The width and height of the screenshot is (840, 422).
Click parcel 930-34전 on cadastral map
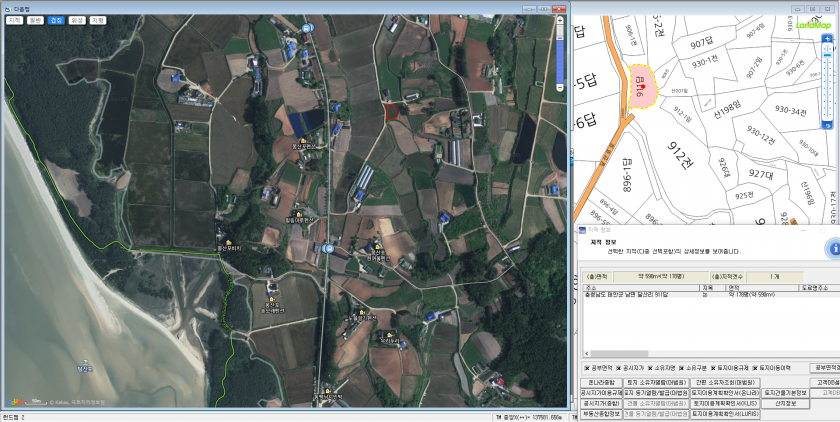(x=791, y=110)
